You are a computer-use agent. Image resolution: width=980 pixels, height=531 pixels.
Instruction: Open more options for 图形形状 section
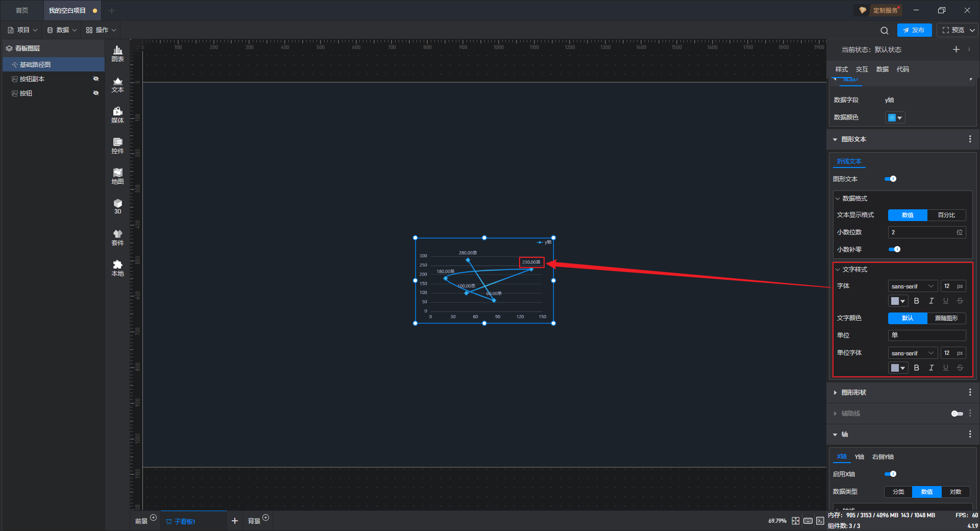tap(970, 393)
